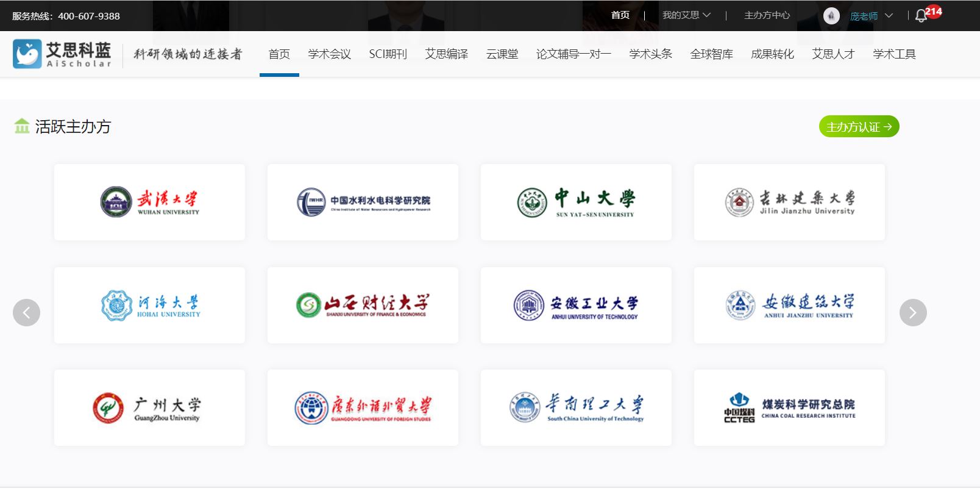980x491 pixels.
Task: Open 学术工具 menu item
Action: [x=894, y=54]
